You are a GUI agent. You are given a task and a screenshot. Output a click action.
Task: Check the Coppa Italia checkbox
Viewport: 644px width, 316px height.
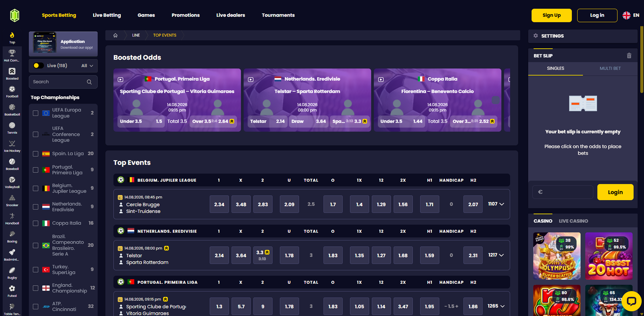tap(36, 223)
